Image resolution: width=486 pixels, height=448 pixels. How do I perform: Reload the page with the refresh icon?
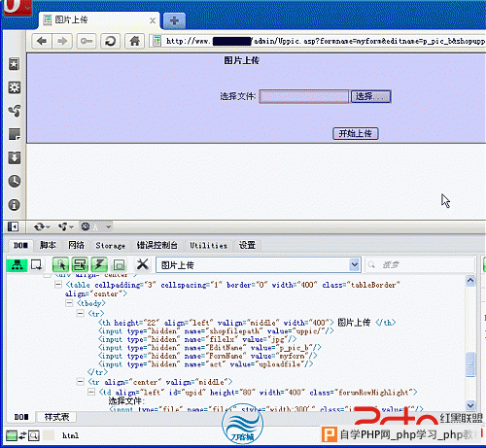pyautogui.click(x=111, y=41)
